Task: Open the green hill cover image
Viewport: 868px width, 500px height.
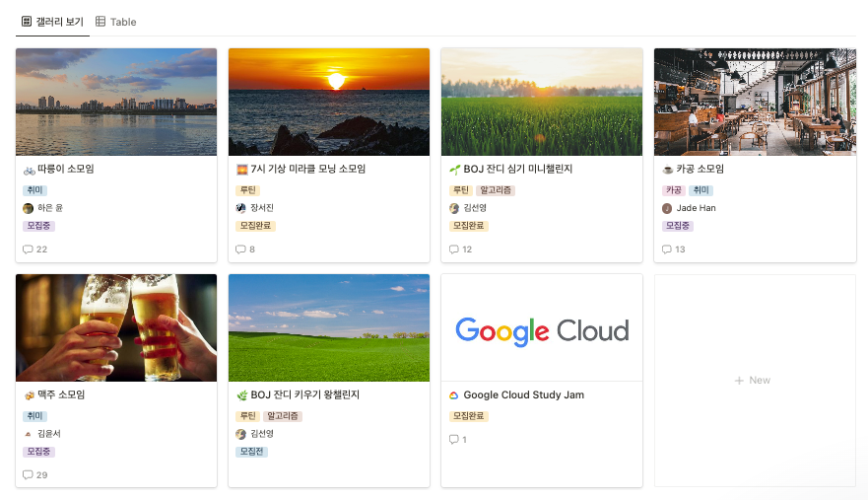Action: 329,327
